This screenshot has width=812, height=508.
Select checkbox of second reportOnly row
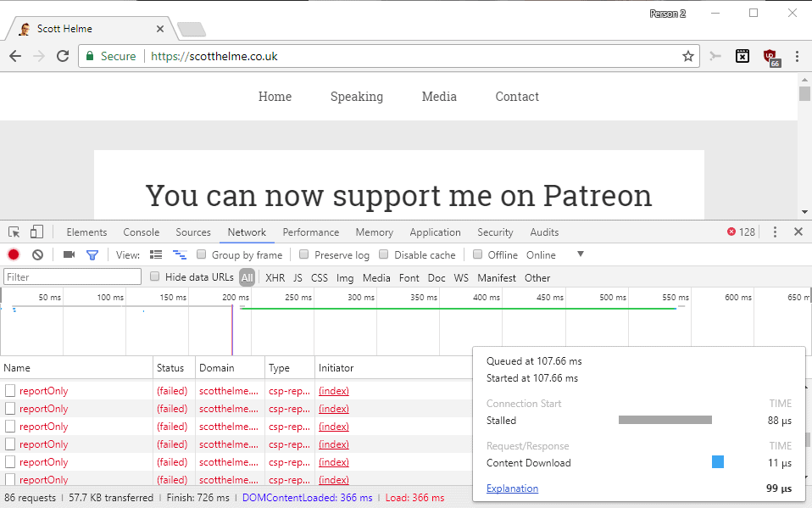tap(10, 409)
